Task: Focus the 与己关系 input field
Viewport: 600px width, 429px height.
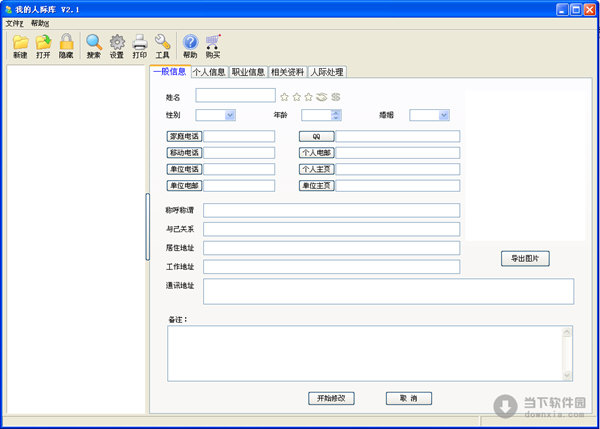Action: click(x=331, y=229)
